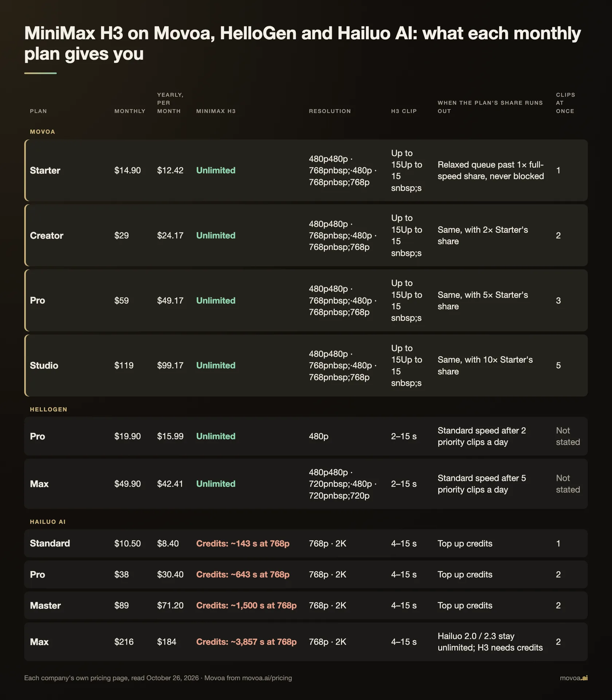Click the Movoa Creator plan name

click(46, 236)
